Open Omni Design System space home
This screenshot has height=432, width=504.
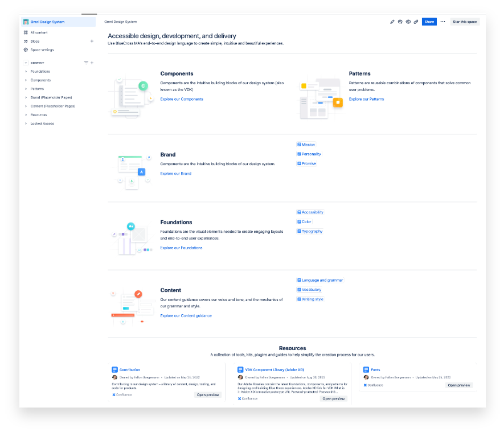59,22
